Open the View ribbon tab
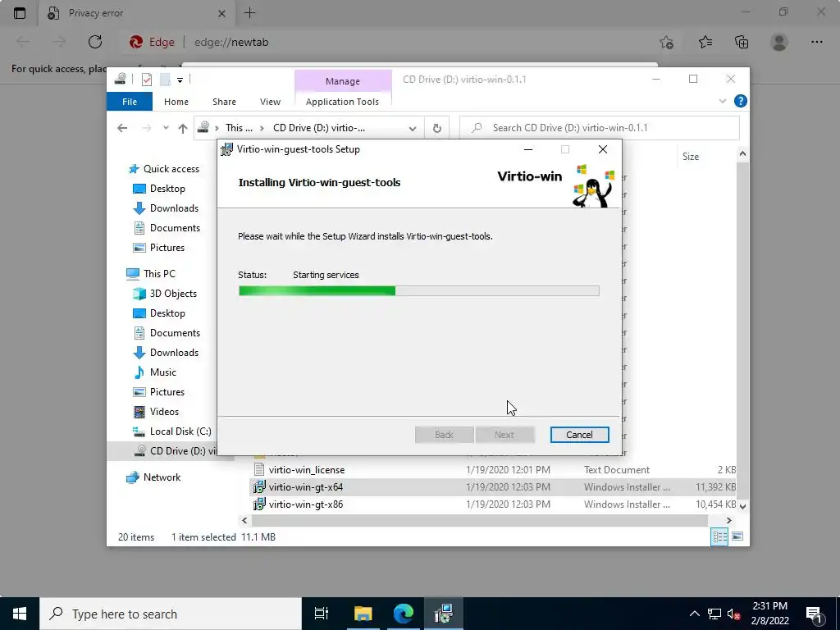 [270, 101]
